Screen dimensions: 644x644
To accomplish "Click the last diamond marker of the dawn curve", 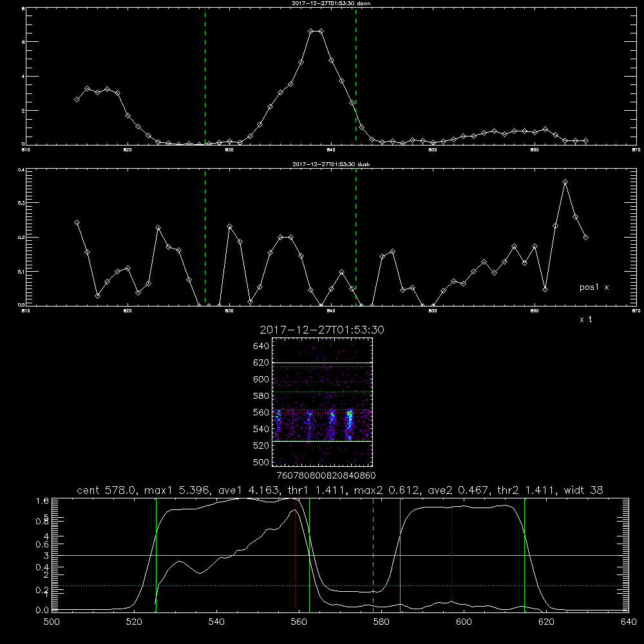I will (585, 141).
